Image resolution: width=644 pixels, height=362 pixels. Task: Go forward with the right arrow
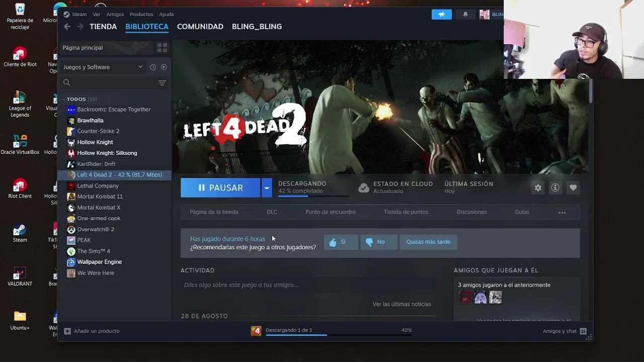(x=80, y=27)
